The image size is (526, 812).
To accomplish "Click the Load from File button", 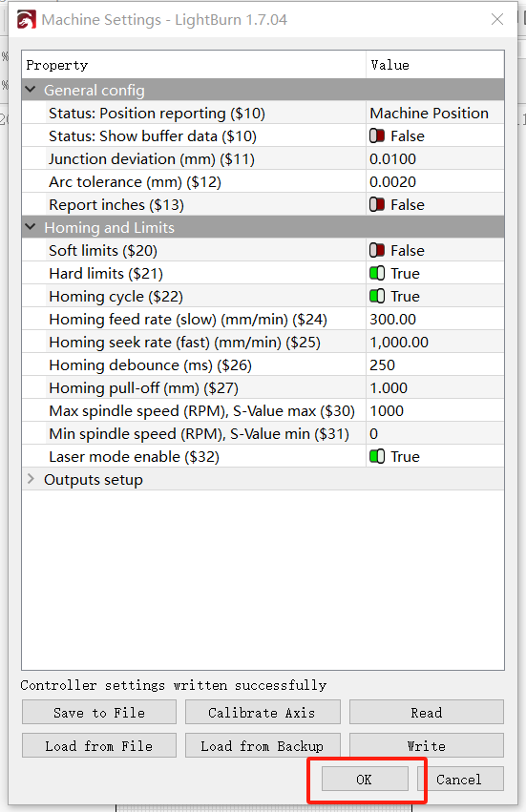I will pyautogui.click(x=99, y=746).
